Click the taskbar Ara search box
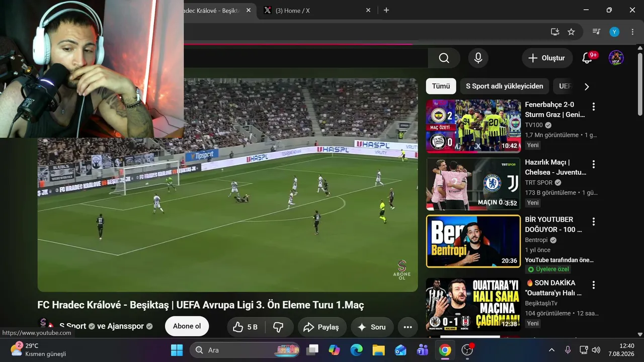Viewport: 644px width, 362px height. (245, 350)
